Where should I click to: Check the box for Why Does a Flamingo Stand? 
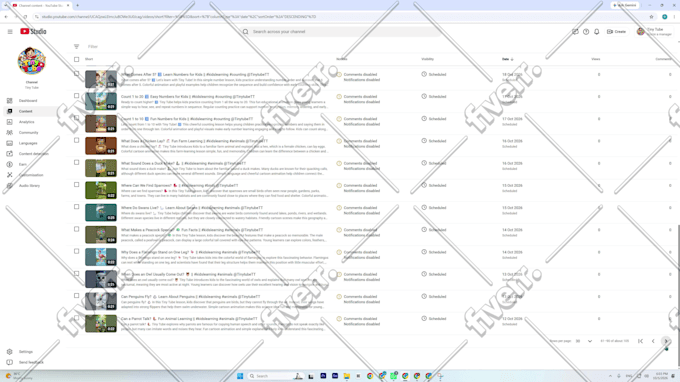[77, 251]
